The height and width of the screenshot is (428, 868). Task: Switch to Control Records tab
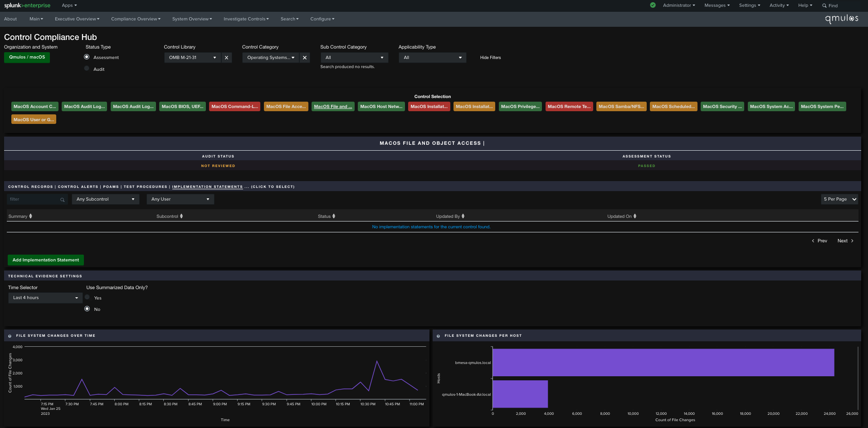tap(30, 187)
